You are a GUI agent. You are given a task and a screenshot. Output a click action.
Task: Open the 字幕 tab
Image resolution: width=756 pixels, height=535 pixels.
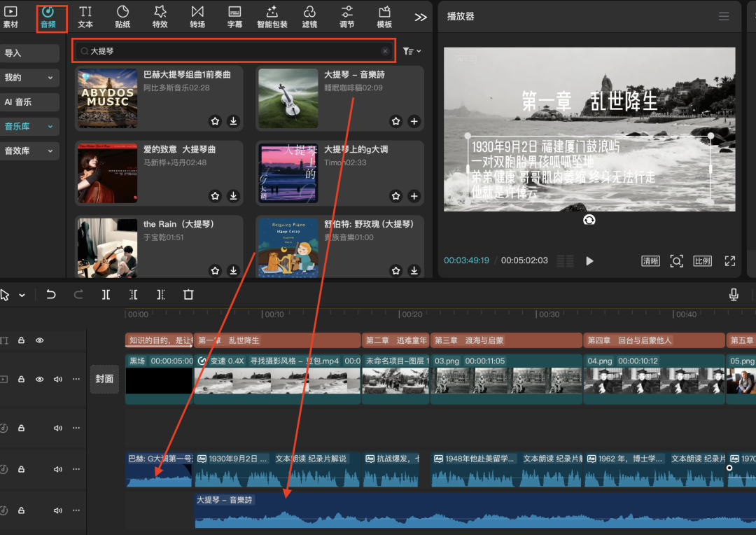coord(235,17)
